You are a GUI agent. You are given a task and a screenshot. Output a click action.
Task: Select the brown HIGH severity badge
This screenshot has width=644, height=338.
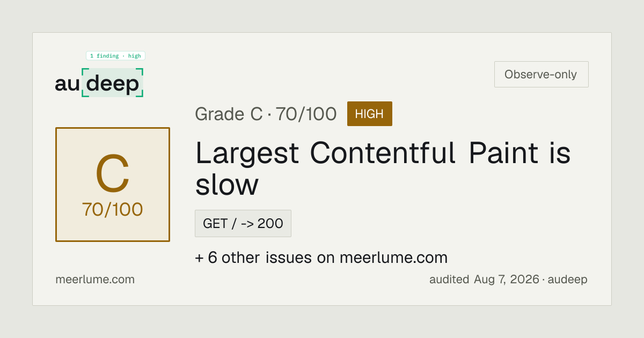pos(370,114)
